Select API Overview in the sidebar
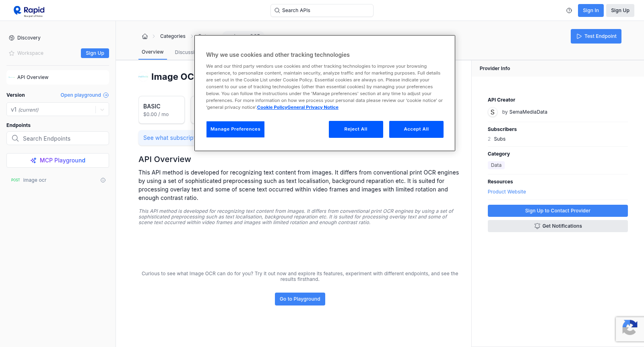644x347 pixels. click(58, 77)
